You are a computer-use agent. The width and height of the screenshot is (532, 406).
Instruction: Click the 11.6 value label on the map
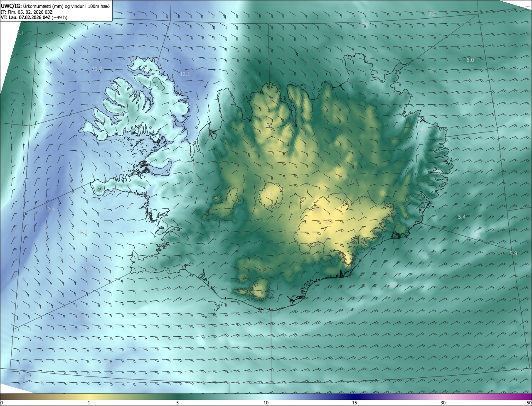pyautogui.click(x=22, y=378)
